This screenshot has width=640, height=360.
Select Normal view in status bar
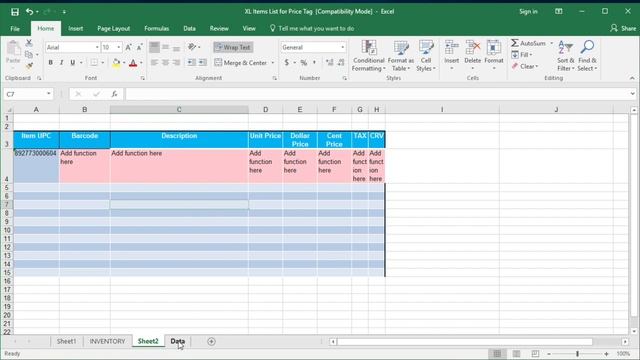(x=497, y=354)
